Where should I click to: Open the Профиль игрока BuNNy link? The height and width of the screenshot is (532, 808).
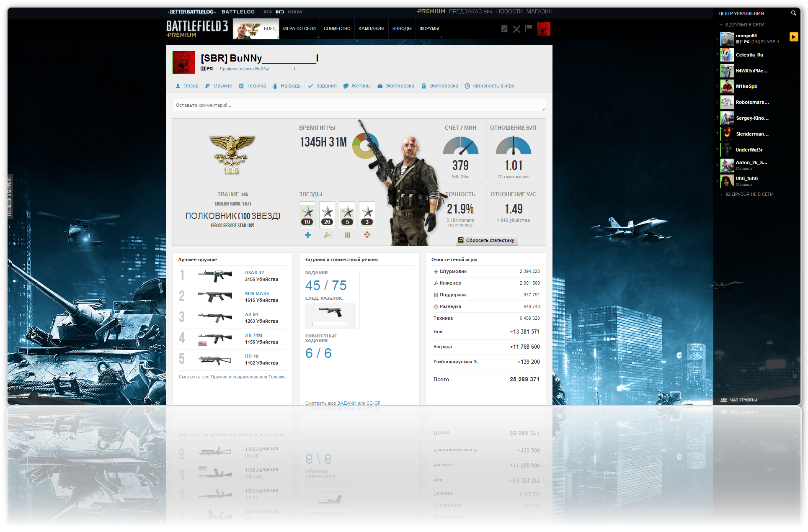click(257, 69)
